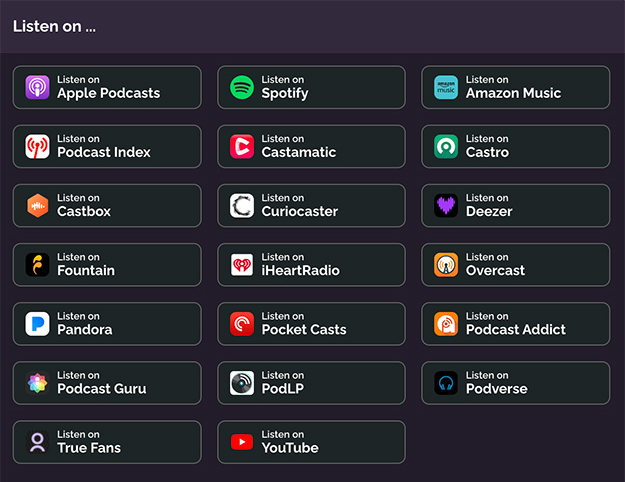This screenshot has width=625, height=482.
Task: Select the PodLP label text
Action: [x=283, y=388]
